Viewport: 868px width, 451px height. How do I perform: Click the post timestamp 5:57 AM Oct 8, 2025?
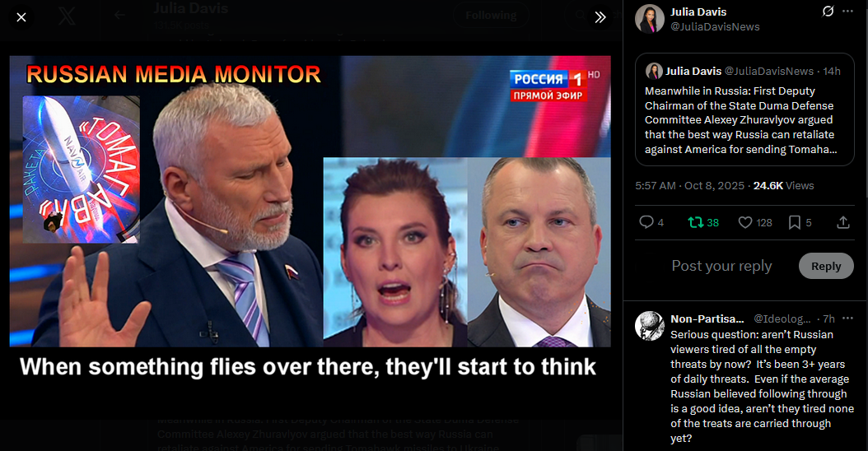pyautogui.click(x=690, y=186)
